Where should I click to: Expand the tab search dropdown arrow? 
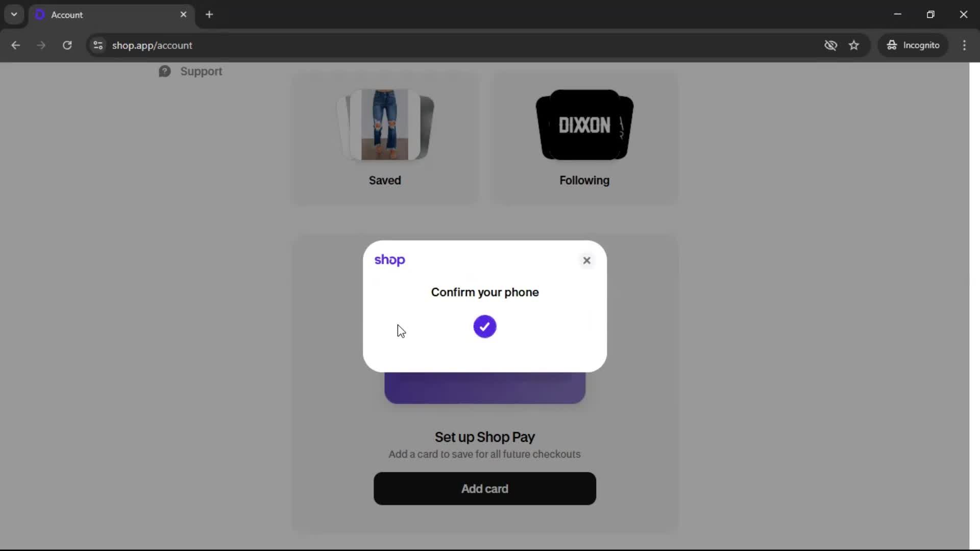tap(14, 14)
